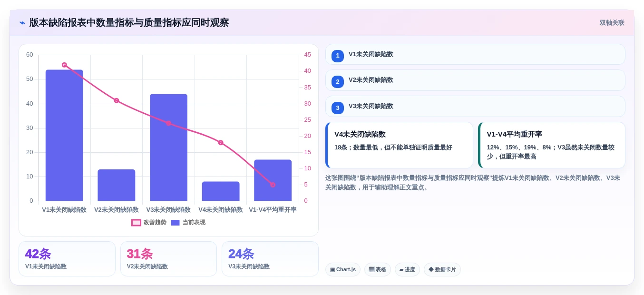Image resolution: width=644 pixels, height=295 pixels.
Task: Click the V3未关闭缺陷数 bar in chart
Action: (168, 147)
